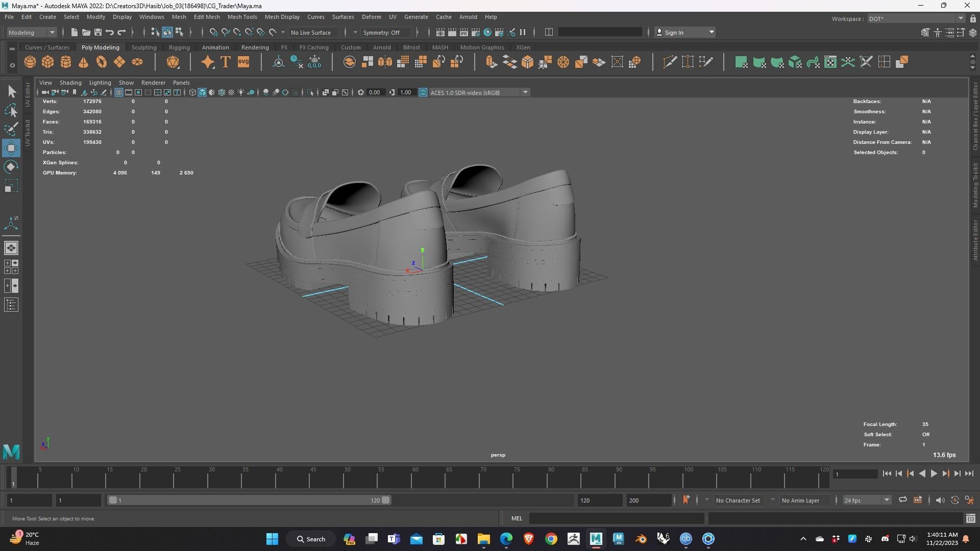Activate the Paint Selection tool

pyautogui.click(x=11, y=129)
